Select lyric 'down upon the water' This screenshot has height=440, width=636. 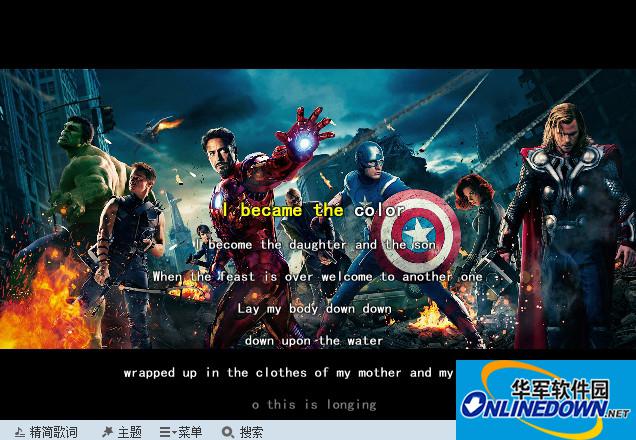tap(314, 341)
